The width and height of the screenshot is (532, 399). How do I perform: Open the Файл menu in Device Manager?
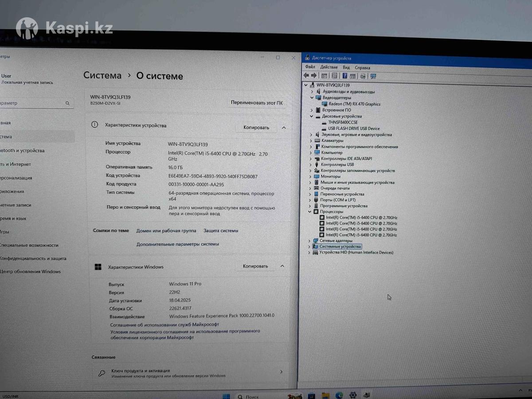[310, 67]
